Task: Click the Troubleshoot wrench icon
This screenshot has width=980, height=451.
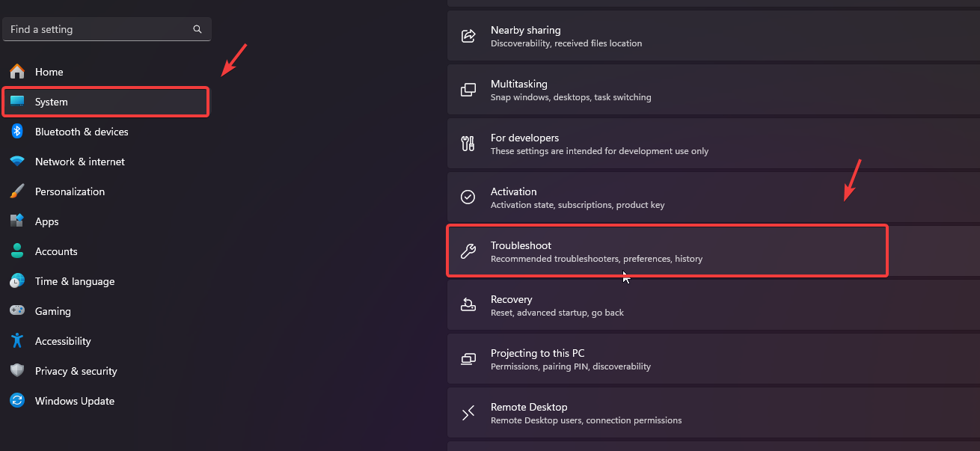Action: 468,251
